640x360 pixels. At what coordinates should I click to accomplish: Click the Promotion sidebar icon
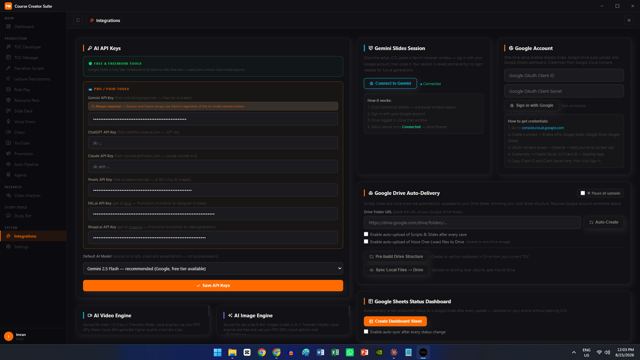pyautogui.click(x=8, y=153)
